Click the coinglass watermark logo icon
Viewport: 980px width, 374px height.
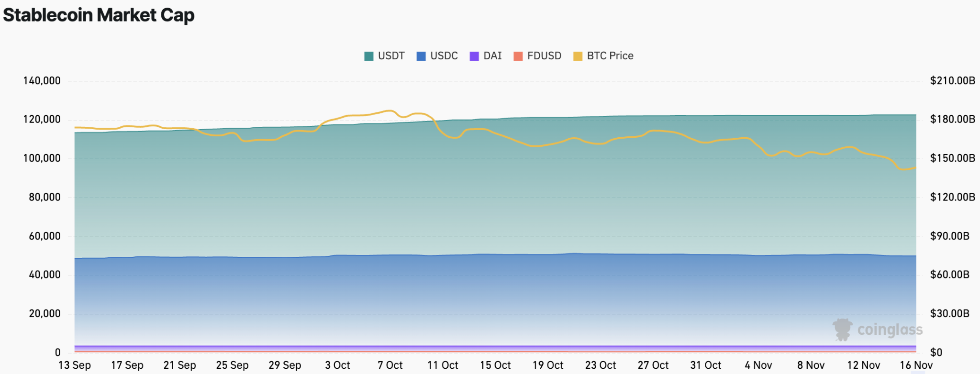point(842,330)
